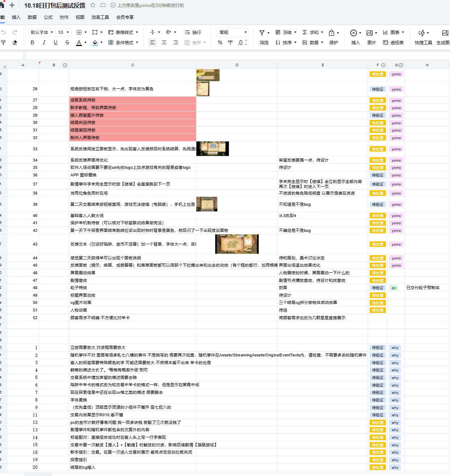450x476 pixels.
Task: Toggle underline formatting
Action: (55, 42)
